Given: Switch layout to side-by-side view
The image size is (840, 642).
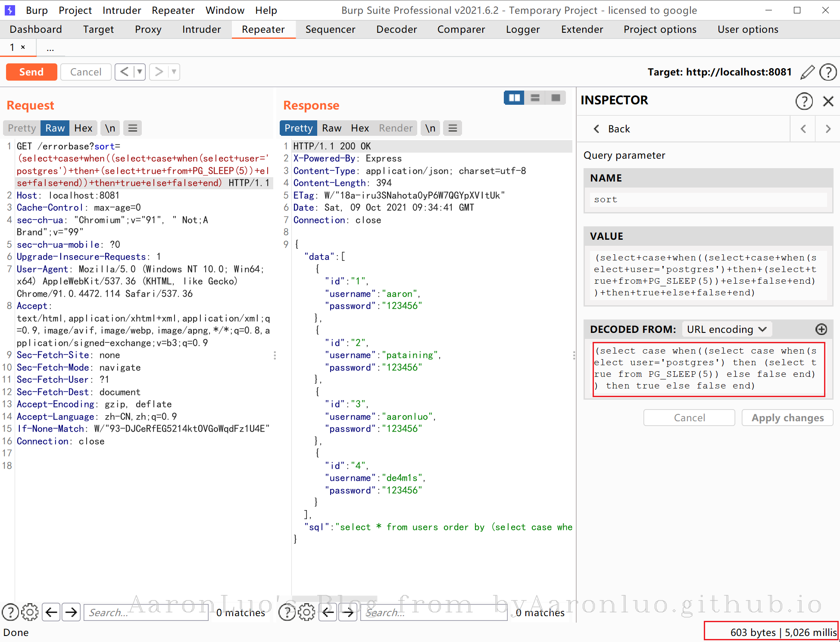Looking at the screenshot, I should click(514, 98).
